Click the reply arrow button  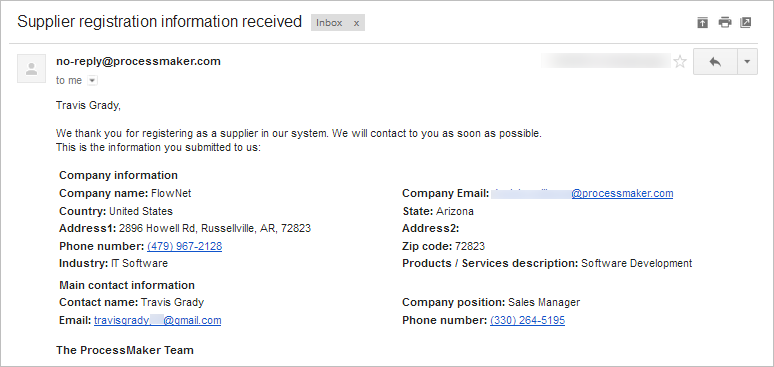pos(715,62)
